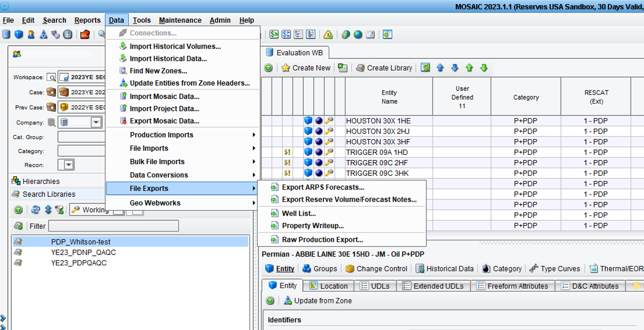The height and width of the screenshot is (330, 644).
Task: Switch to the Location tab
Action: pyautogui.click(x=328, y=286)
